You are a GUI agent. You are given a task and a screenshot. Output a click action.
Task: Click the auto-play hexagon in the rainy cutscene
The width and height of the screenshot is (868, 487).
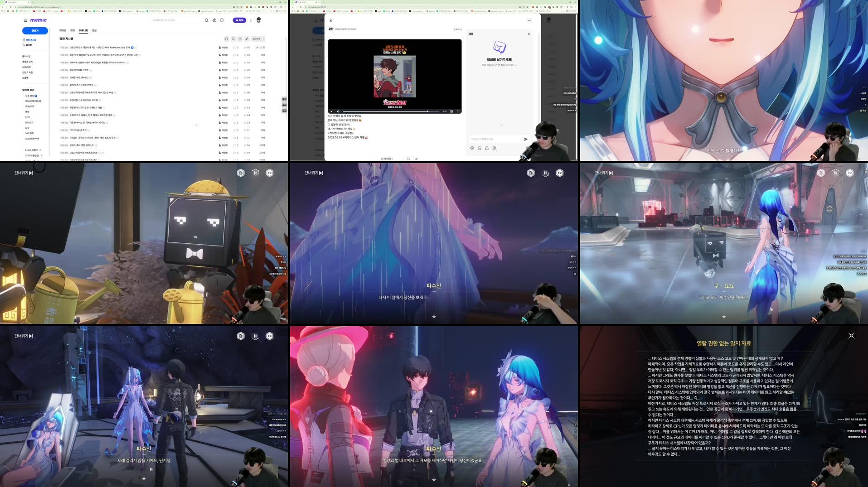531,173
